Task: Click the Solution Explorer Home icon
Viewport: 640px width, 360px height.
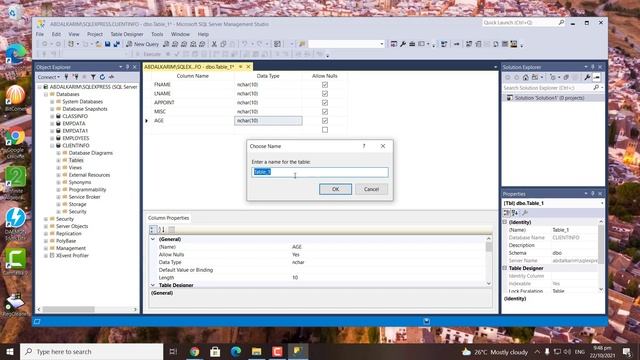Action: 526,77
